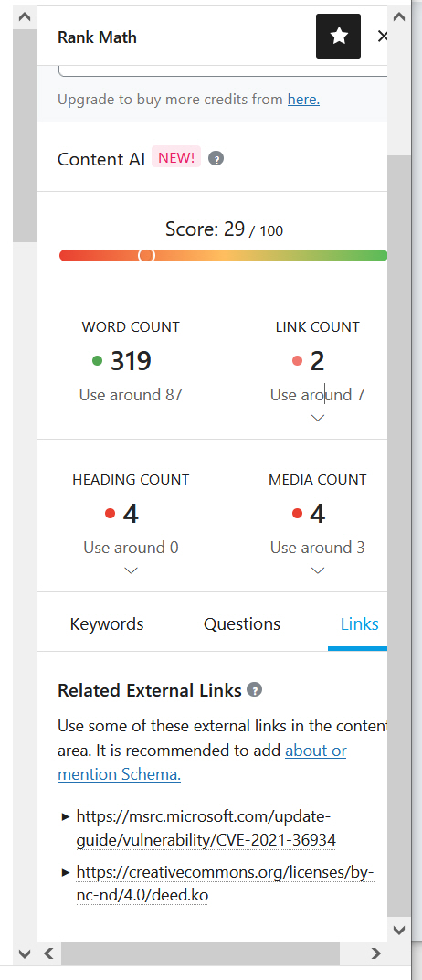Click the 'Use around 3' text

point(318,547)
